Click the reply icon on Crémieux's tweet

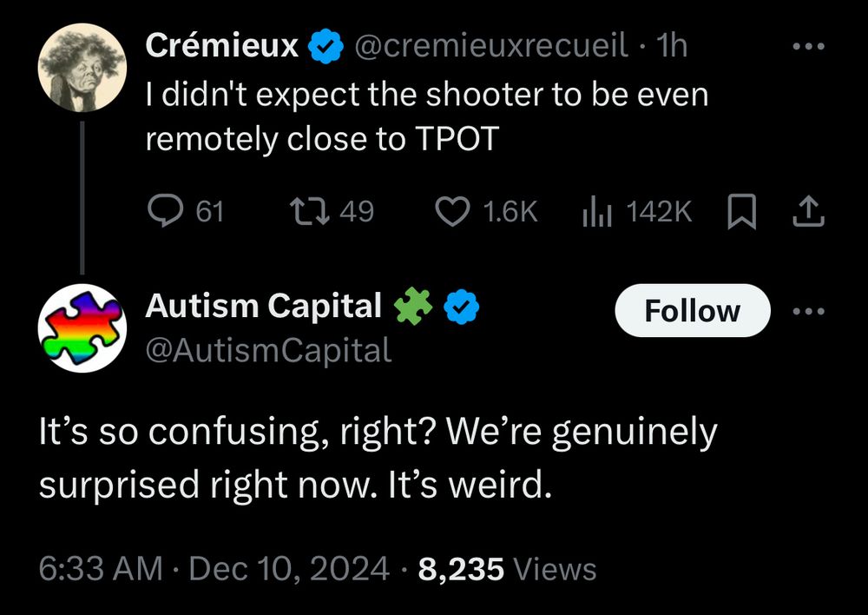point(161,211)
